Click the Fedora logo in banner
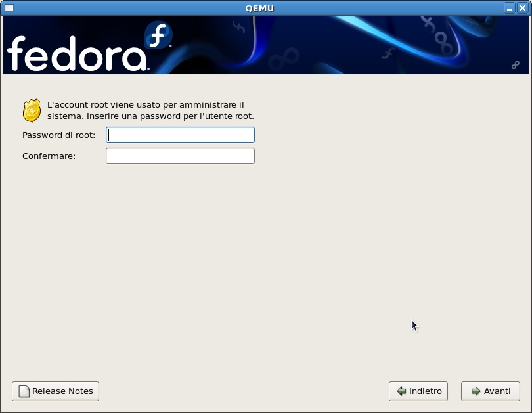 pyautogui.click(x=90, y=47)
